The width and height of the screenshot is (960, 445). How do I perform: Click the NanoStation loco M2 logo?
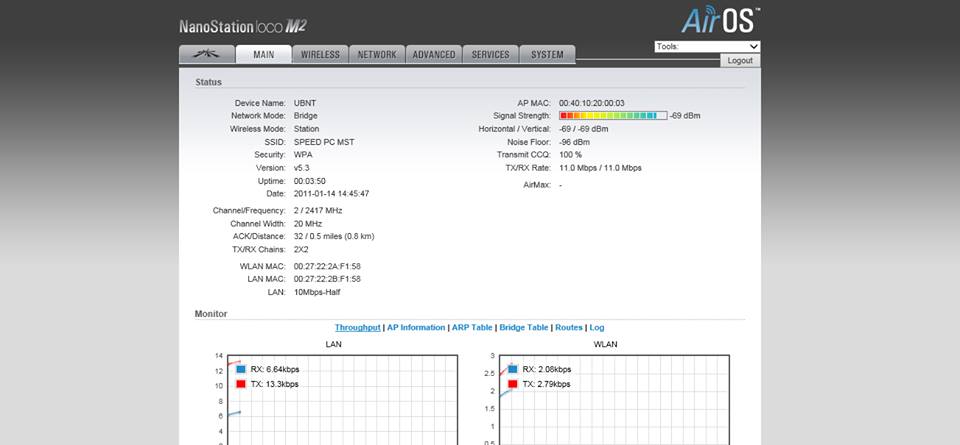pyautogui.click(x=243, y=26)
